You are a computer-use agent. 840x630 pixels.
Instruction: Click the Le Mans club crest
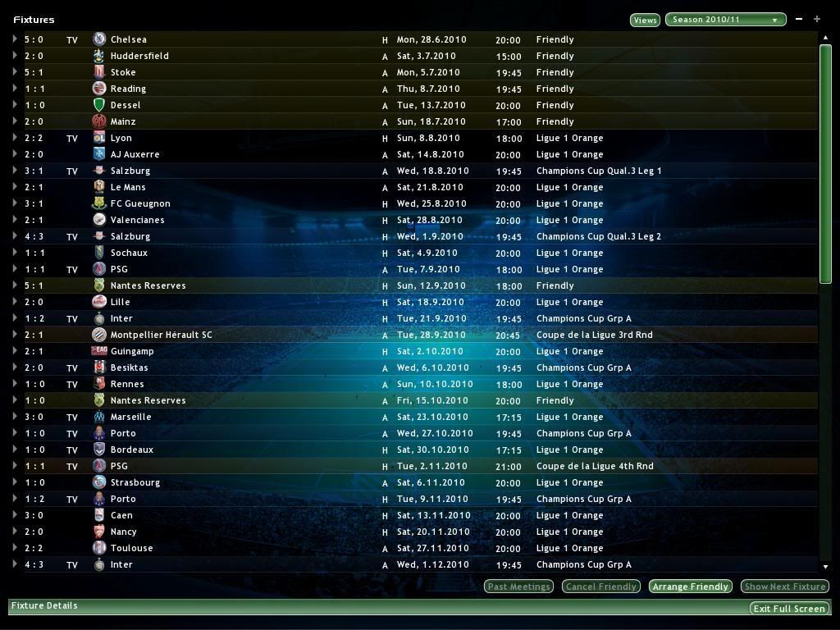pos(99,187)
